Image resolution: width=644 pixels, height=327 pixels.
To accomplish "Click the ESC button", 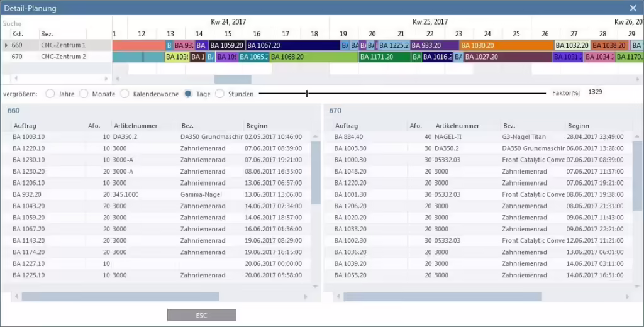I will 202,315.
